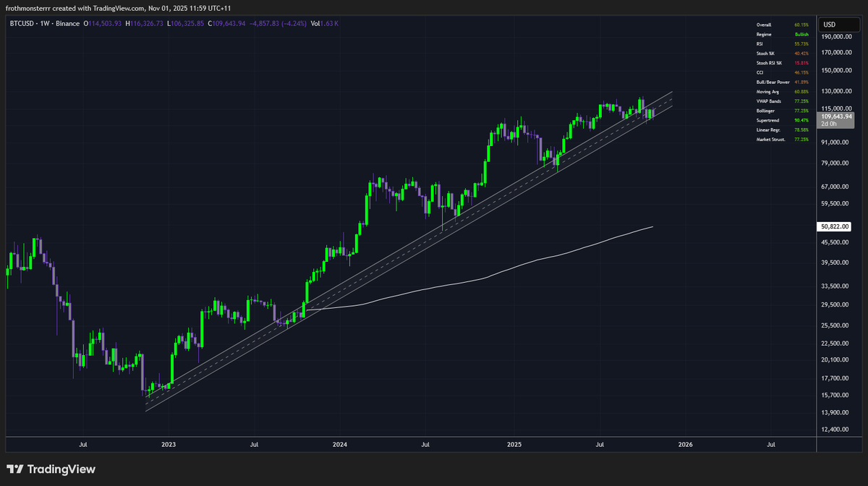
Task: Click the 33,500.00 price axis label
Action: [x=836, y=286]
